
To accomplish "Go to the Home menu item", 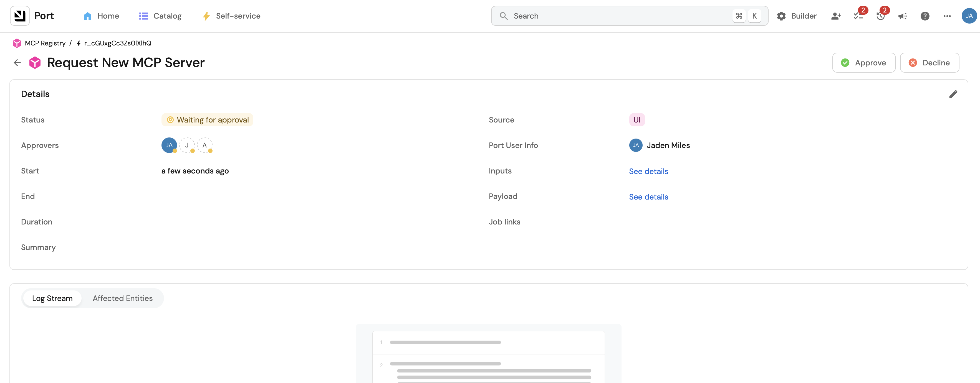I will point(101,16).
